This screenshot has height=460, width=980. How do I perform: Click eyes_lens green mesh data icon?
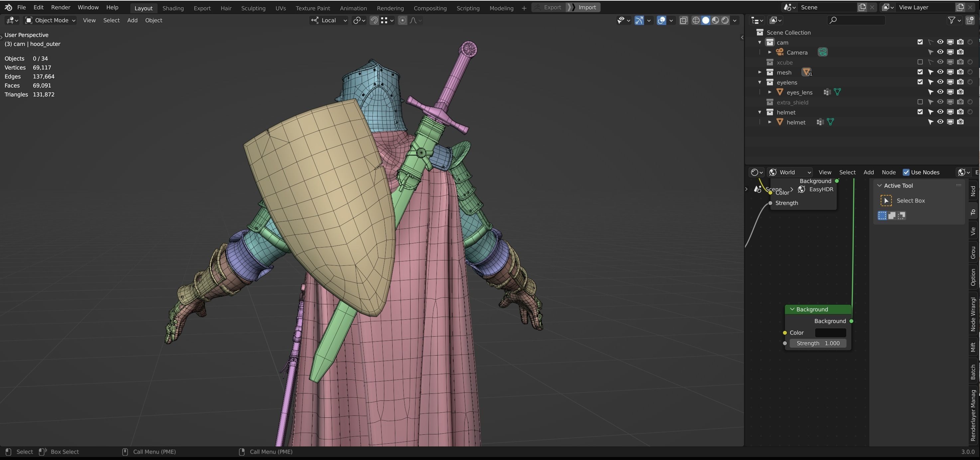(x=837, y=92)
